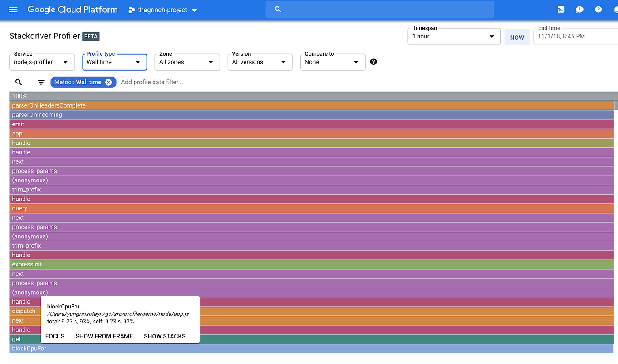Click the help icon beside Compare to

coord(373,61)
